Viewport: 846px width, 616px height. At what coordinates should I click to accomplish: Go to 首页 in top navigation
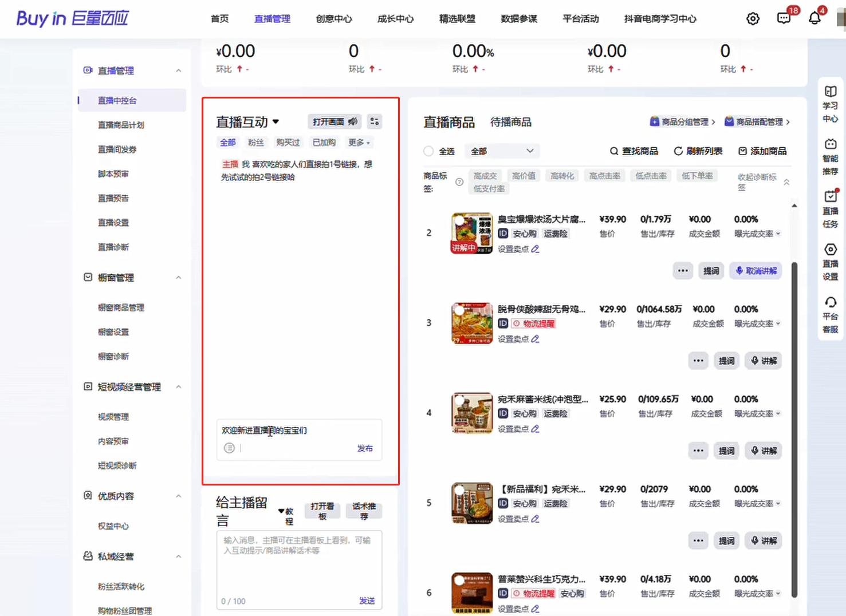click(x=219, y=19)
